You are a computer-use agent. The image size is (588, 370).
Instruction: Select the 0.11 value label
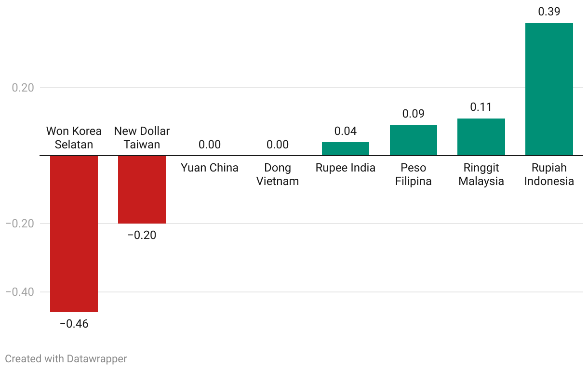click(481, 107)
